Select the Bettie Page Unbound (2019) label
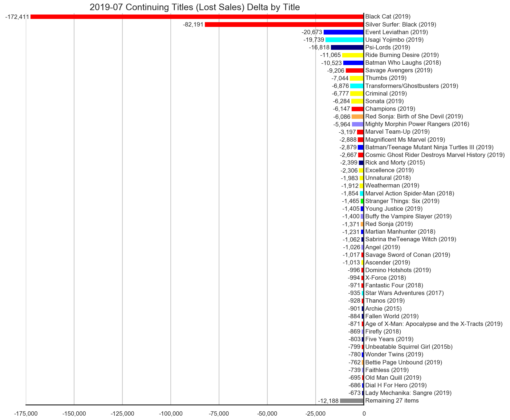 (x=404, y=363)
